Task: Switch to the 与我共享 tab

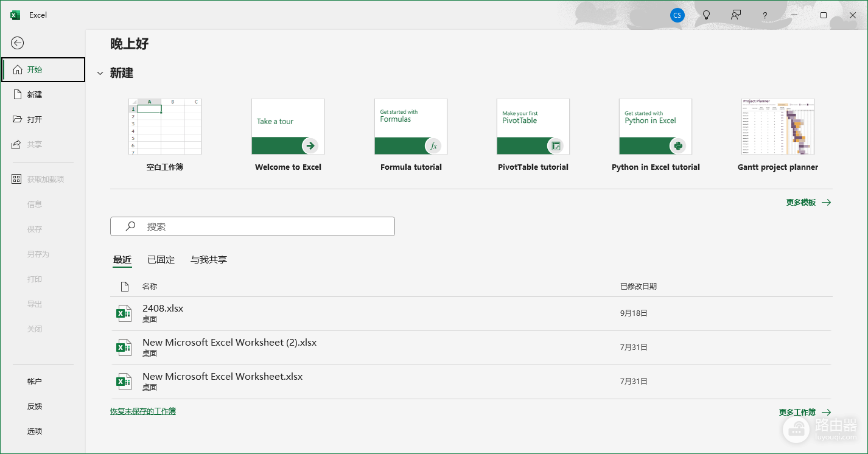Action: [x=209, y=259]
